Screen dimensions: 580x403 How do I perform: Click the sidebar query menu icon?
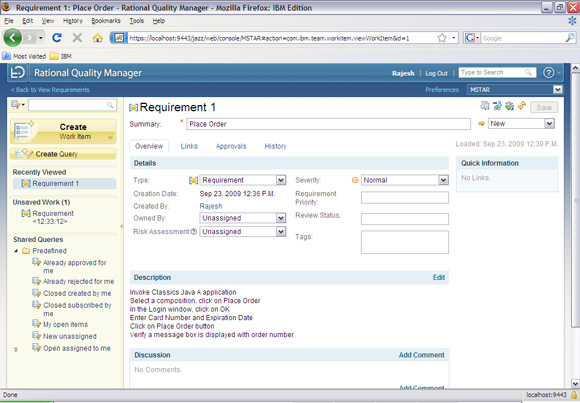click(17, 105)
